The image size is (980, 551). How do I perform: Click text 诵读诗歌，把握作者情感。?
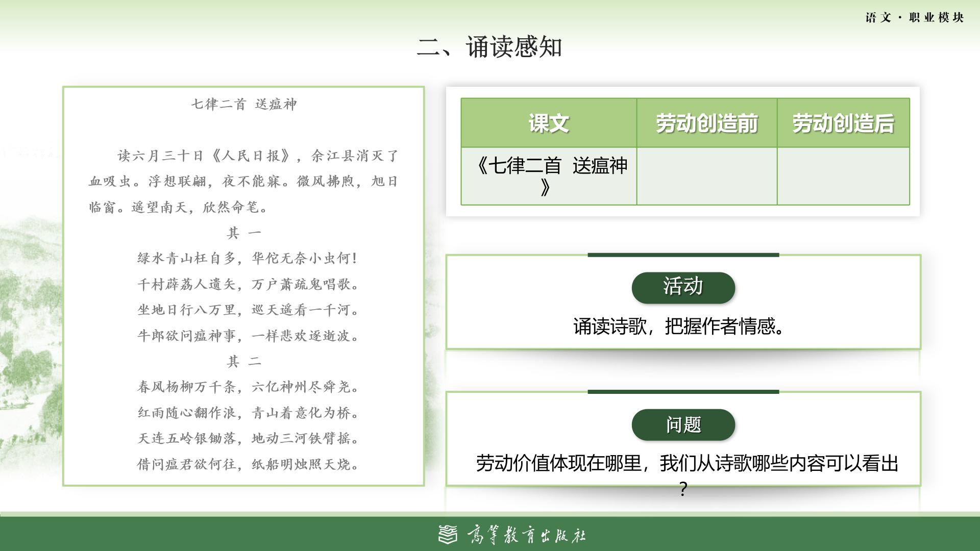[x=680, y=326]
